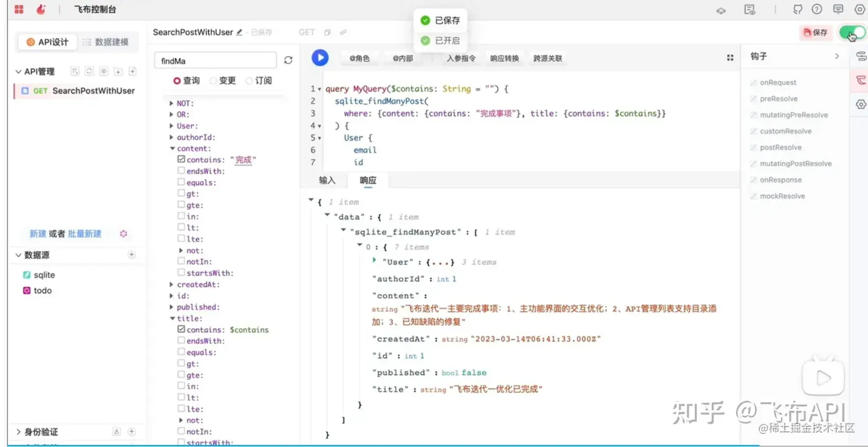Open the help question mark icon
Screen dimensions: 868x447
tap(817, 10)
